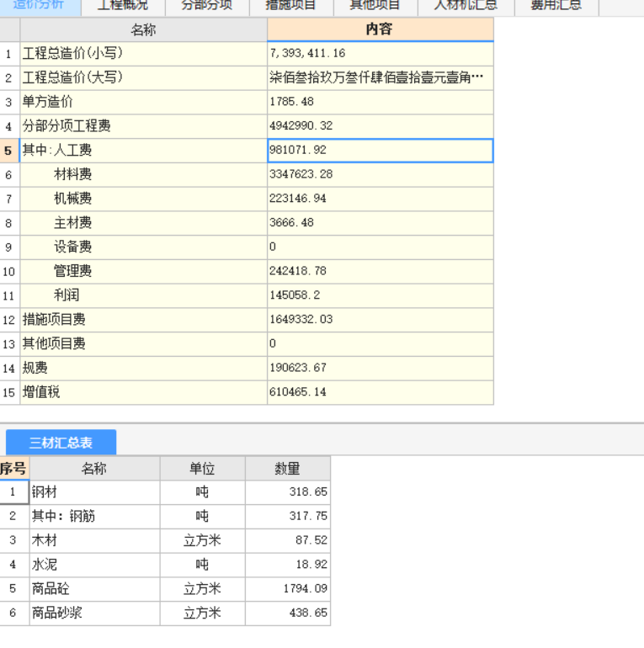Select the 其中：钢筋 material row

(94, 517)
